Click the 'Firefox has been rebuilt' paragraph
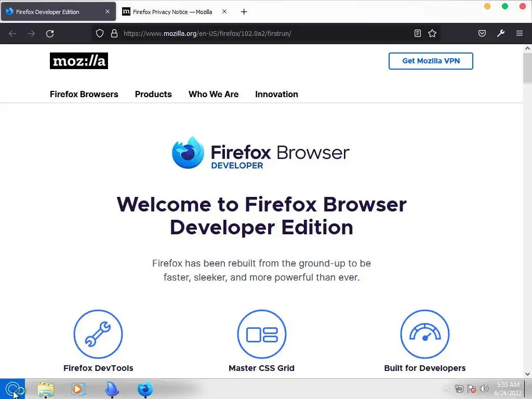This screenshot has width=532, height=399. coord(262,270)
